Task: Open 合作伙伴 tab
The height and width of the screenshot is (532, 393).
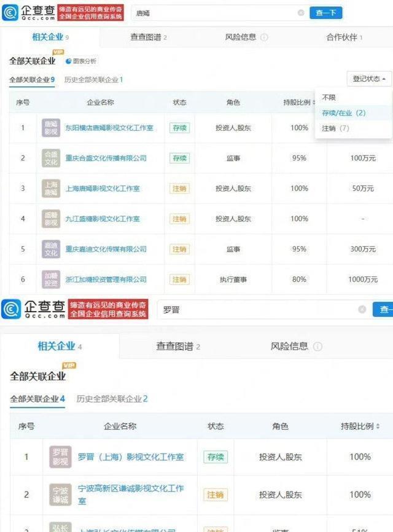Action: (x=344, y=37)
